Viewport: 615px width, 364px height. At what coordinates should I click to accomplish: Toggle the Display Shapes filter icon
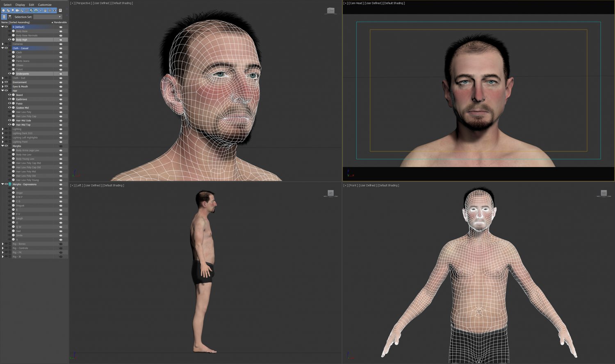[8, 11]
